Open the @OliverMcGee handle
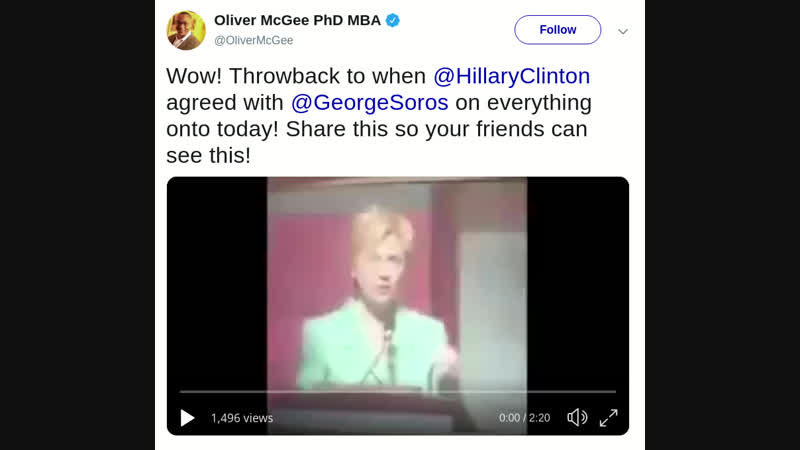The height and width of the screenshot is (450, 800). [x=254, y=40]
